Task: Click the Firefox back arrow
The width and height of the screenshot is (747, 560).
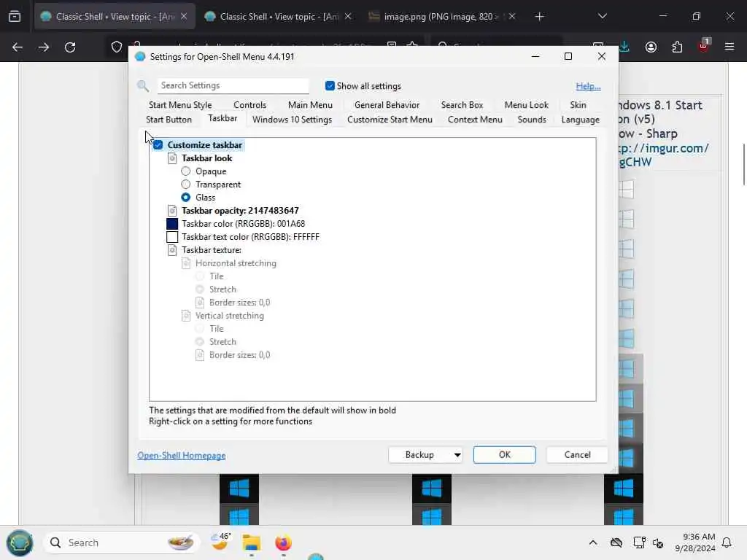Action: point(18,47)
